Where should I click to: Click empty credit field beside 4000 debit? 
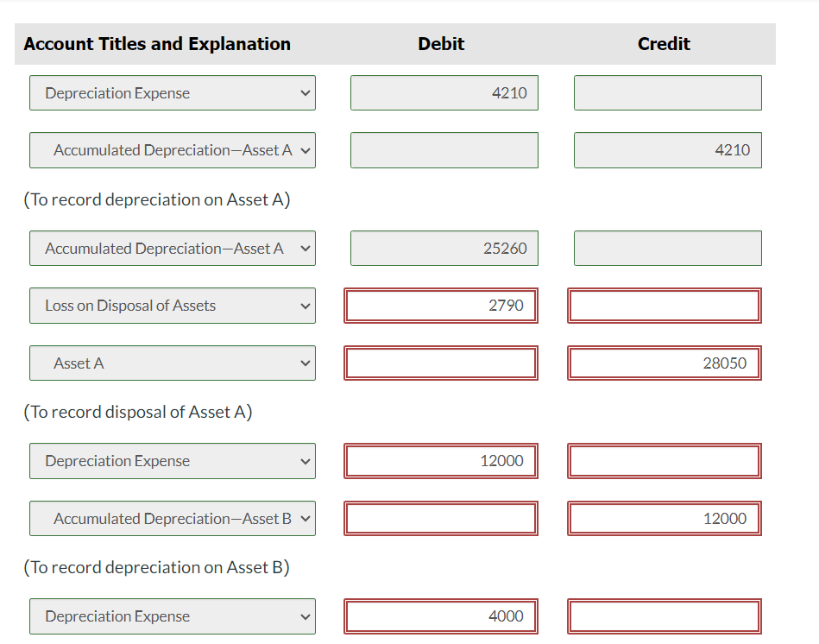tap(665, 616)
